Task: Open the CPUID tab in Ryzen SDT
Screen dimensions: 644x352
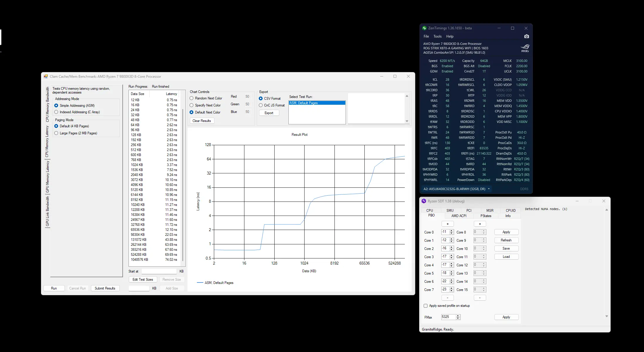Action: point(511,210)
